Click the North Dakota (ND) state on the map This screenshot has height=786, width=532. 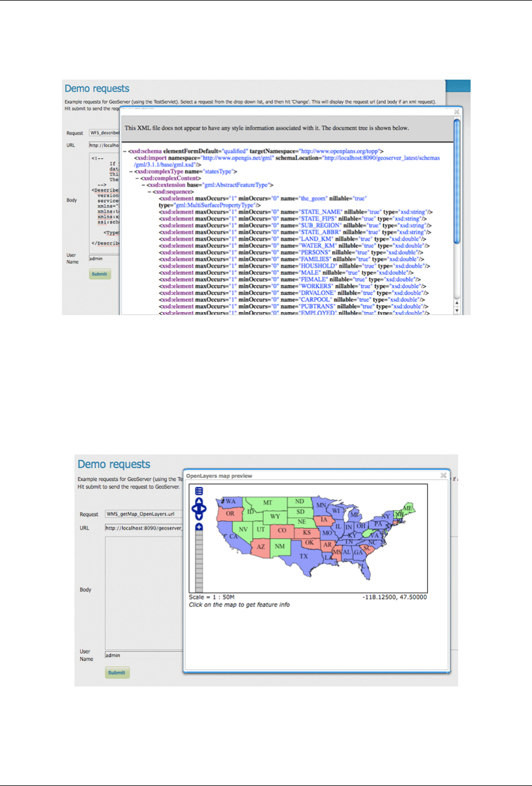point(300,502)
